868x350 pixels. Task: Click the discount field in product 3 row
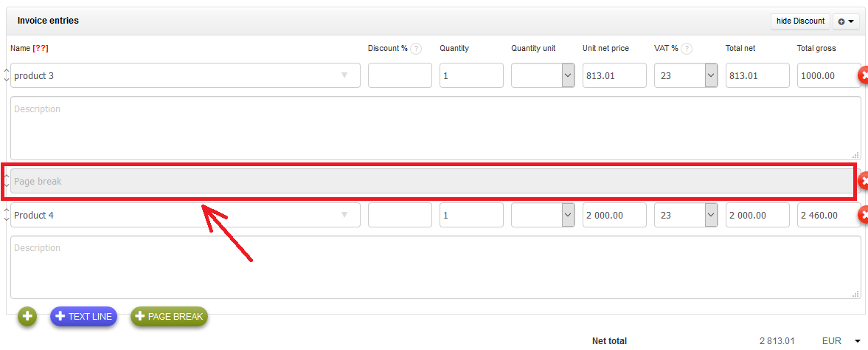click(x=400, y=75)
